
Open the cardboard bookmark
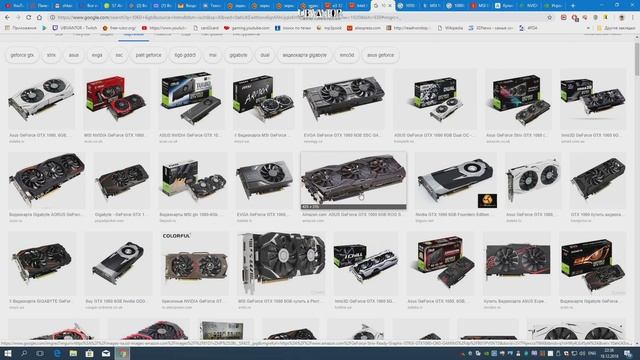click(x=206, y=28)
